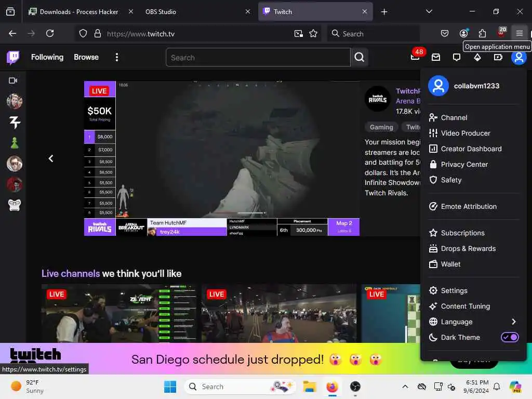Click in the Twitch search field
The height and width of the screenshot is (399, 532).
coord(258,57)
